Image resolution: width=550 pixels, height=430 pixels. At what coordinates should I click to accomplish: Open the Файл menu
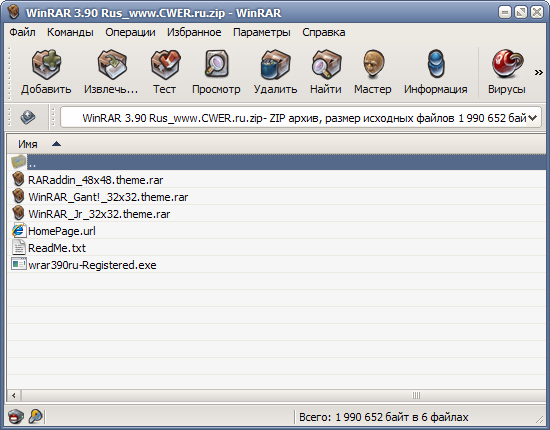[22, 32]
